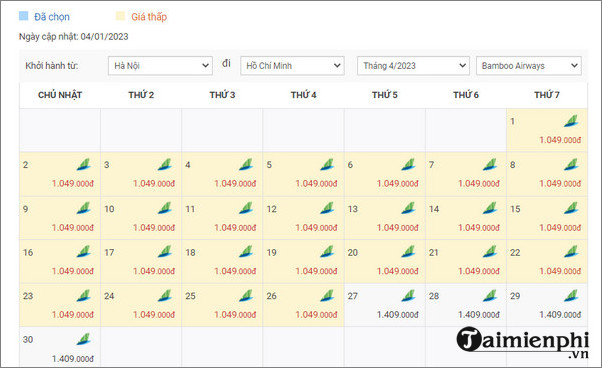Click the Taimienphi.vn watermark logo
Image resolution: width=602 pixels, height=368 pixels.
523,342
